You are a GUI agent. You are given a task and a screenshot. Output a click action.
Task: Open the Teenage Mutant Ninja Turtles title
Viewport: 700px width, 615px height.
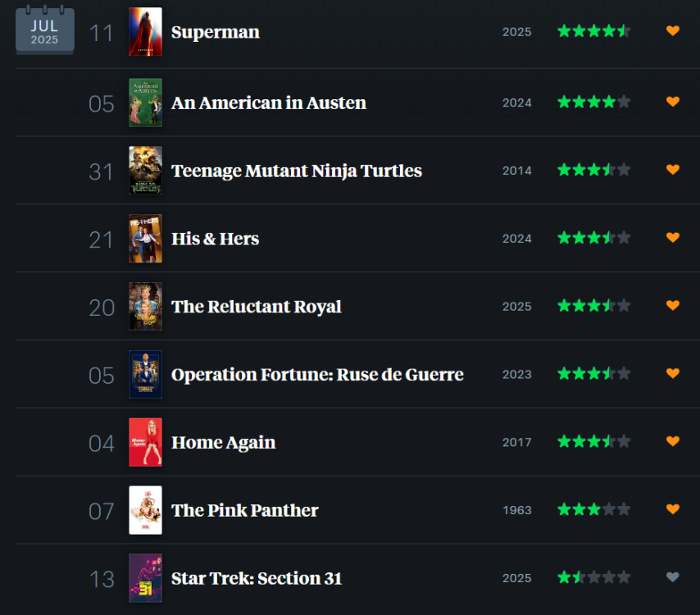pos(296,171)
